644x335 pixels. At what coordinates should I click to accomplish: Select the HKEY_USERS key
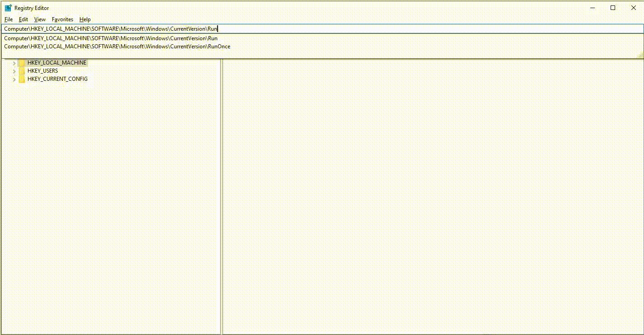click(42, 71)
